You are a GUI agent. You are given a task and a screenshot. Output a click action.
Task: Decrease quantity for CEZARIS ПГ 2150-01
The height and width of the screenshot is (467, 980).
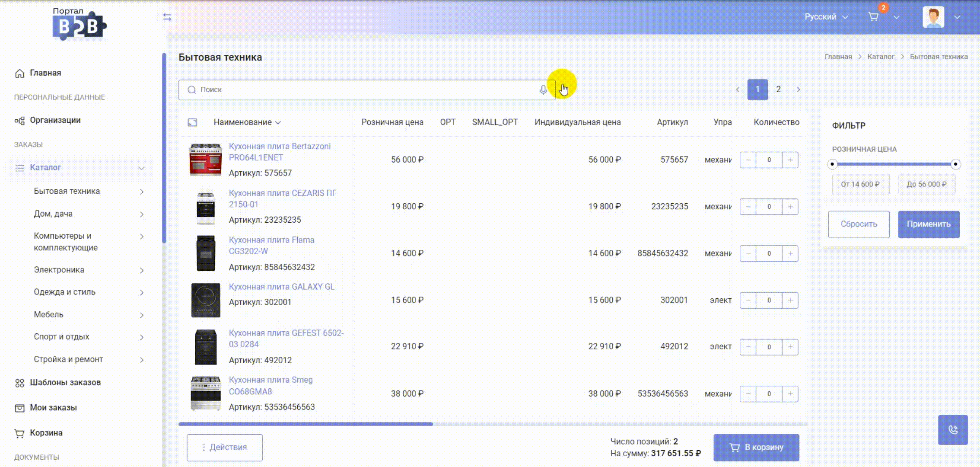[748, 207]
